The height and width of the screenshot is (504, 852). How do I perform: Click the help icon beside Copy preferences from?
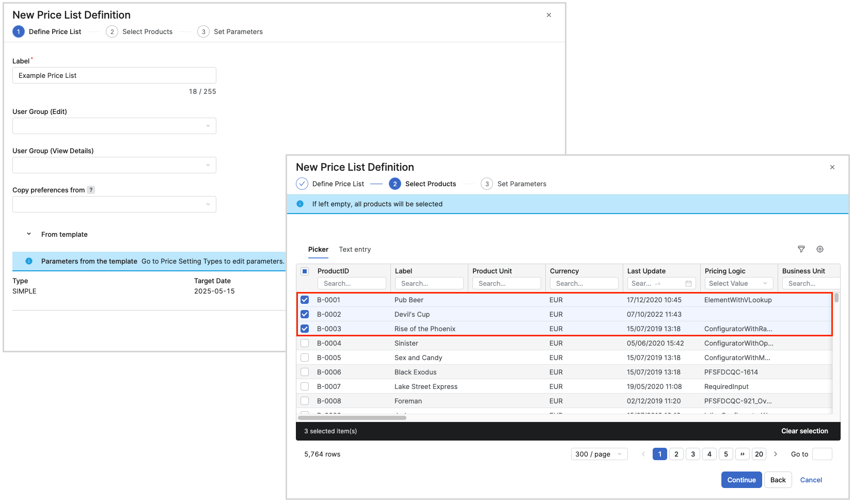coord(91,190)
